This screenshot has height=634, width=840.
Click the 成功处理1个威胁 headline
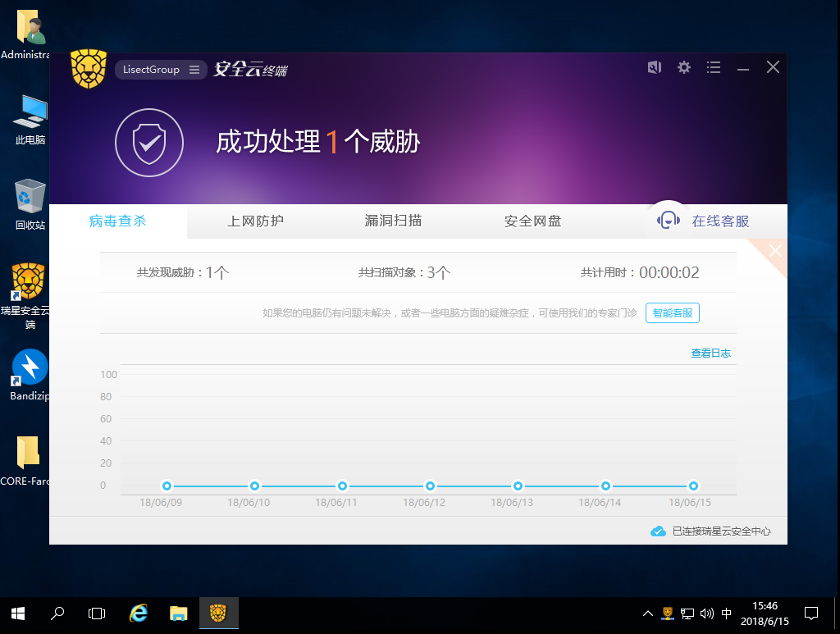pos(317,142)
